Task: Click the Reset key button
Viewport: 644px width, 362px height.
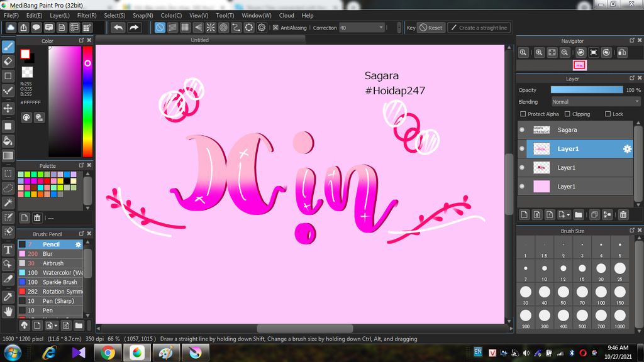Action: click(431, 28)
